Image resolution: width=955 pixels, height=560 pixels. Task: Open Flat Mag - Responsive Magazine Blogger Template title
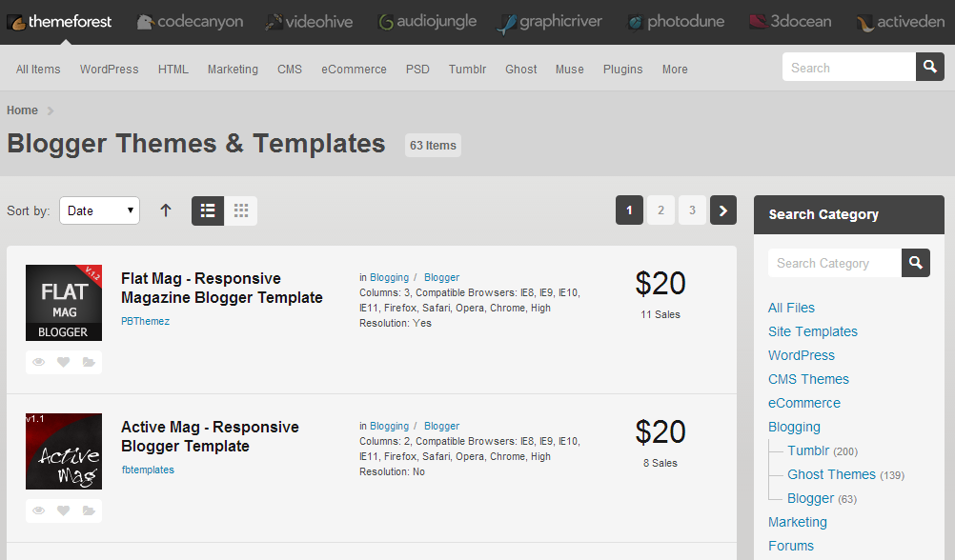click(222, 288)
